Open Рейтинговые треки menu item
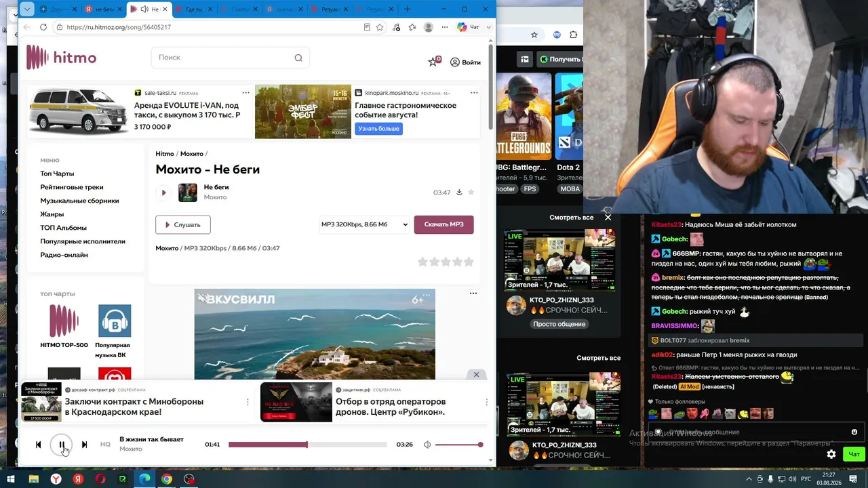Viewport: 868px width, 488px height. [72, 187]
